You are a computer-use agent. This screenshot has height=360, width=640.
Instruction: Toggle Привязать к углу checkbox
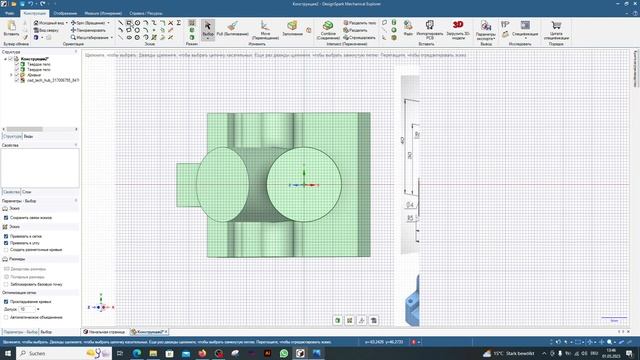click(6, 243)
